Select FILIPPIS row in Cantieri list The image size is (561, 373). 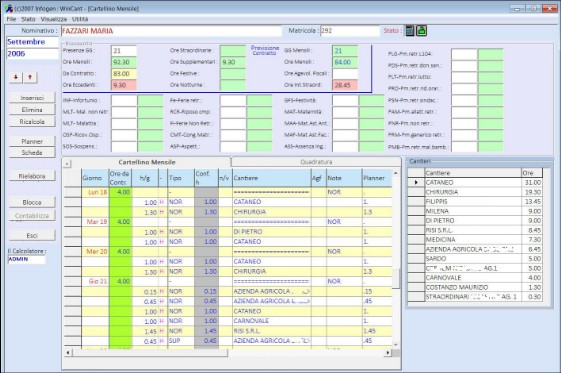[475, 202]
